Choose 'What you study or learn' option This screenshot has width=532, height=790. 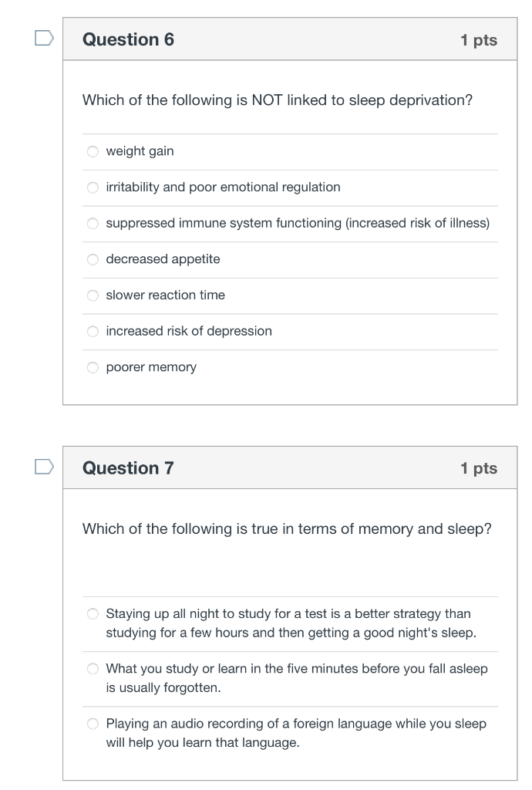tap(93, 669)
